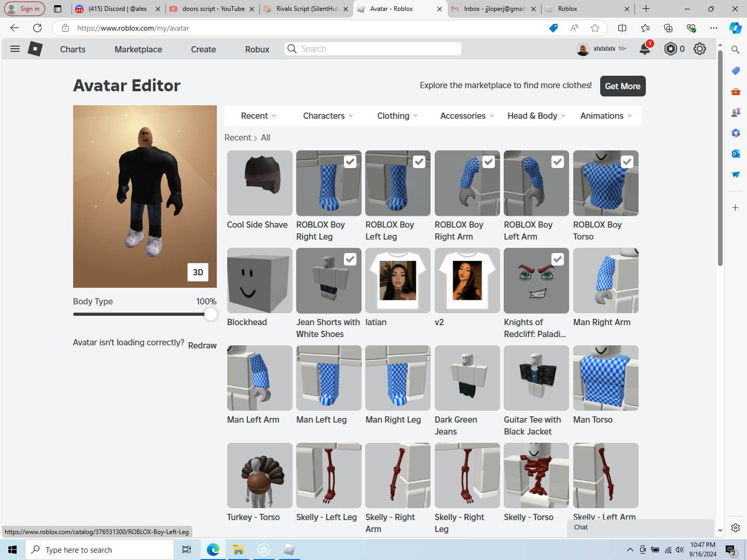Expand the Characters dropdown
The image size is (747, 560).
(x=328, y=116)
